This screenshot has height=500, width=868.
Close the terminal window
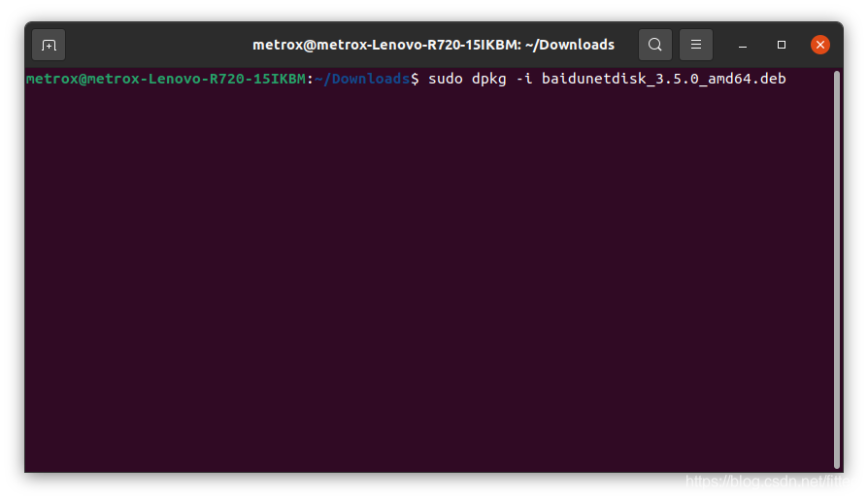tap(819, 45)
